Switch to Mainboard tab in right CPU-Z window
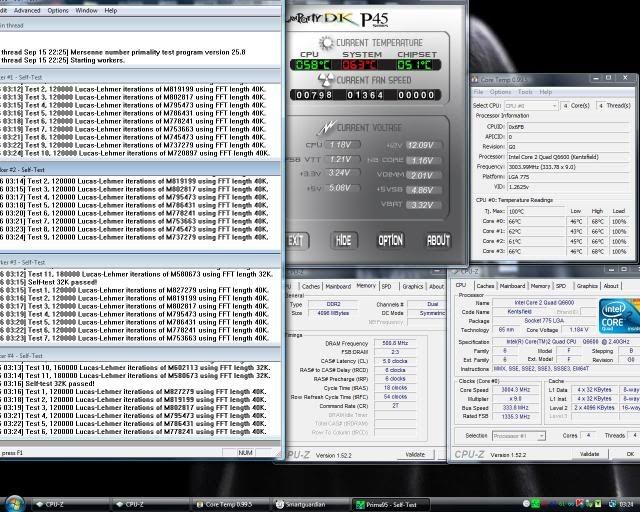640x512 pixels. 512,286
